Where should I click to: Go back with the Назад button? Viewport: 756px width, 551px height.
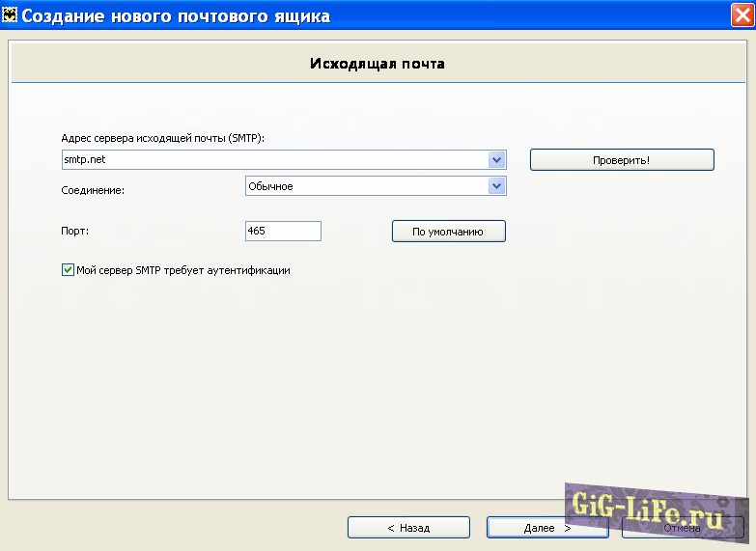[408, 528]
